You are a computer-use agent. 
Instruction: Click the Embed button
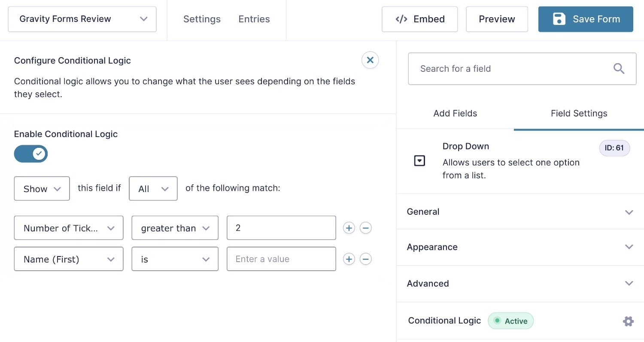click(419, 19)
